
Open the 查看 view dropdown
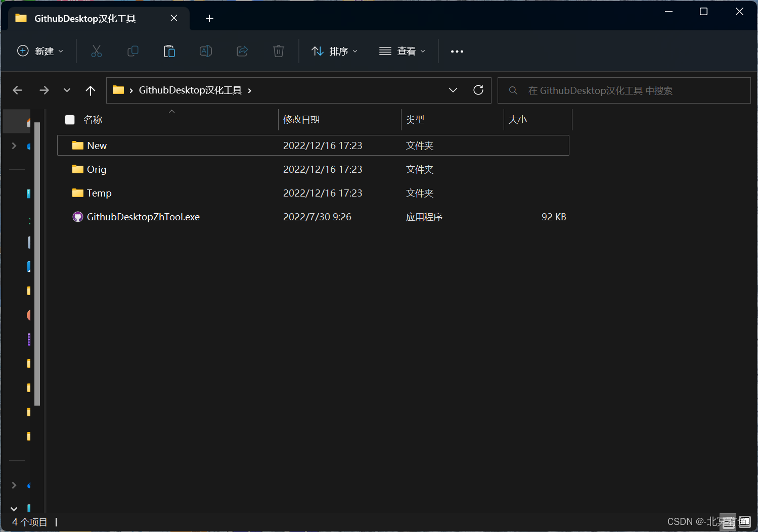point(403,51)
